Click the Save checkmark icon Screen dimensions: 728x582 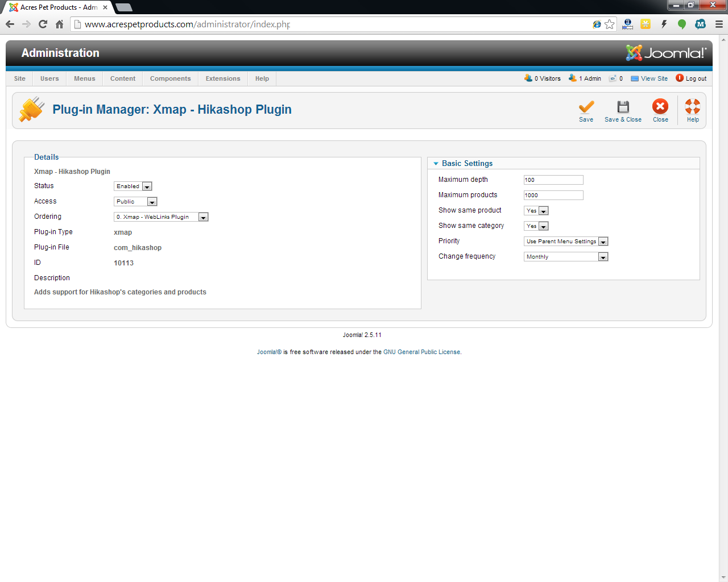click(x=586, y=107)
